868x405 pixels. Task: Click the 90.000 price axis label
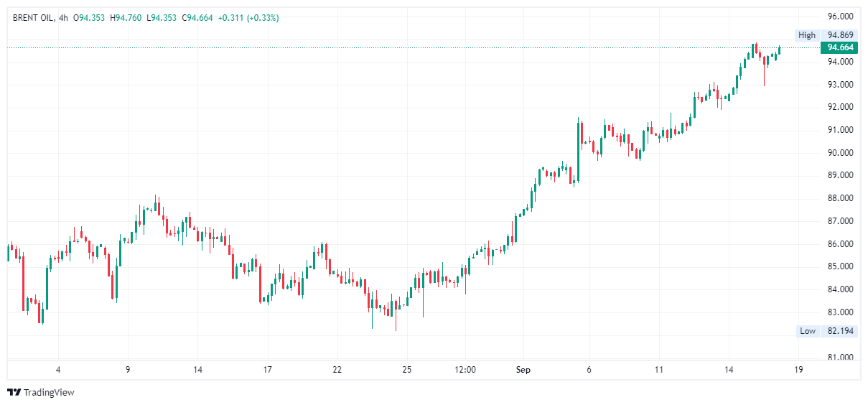tap(840, 152)
